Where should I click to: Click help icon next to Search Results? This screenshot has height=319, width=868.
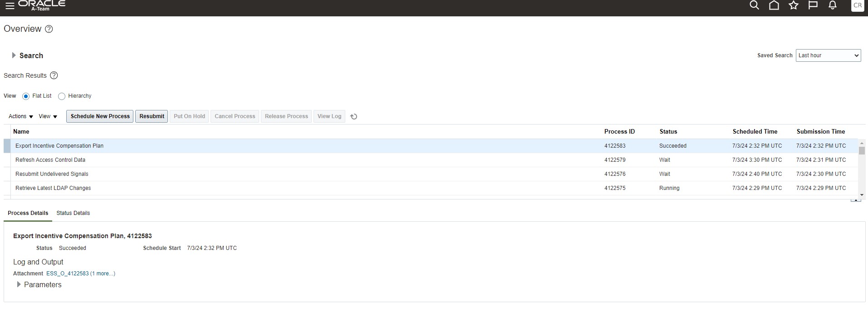[54, 75]
